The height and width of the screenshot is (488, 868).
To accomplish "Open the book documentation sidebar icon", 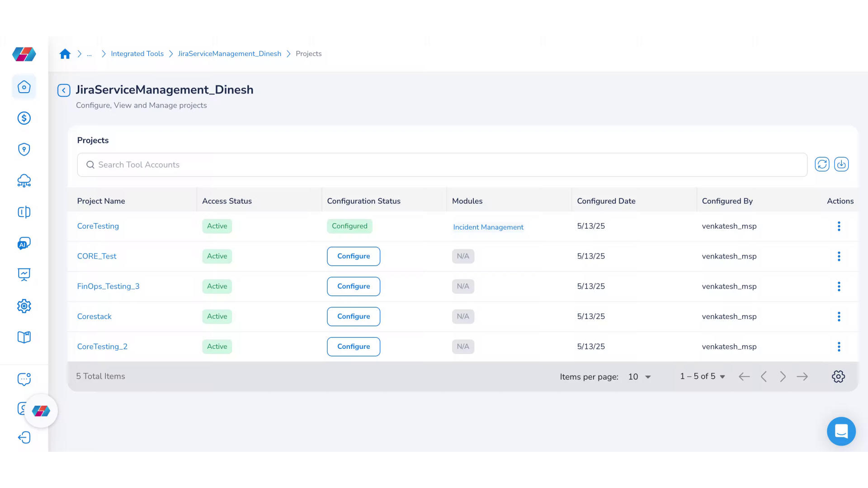I will tap(24, 337).
